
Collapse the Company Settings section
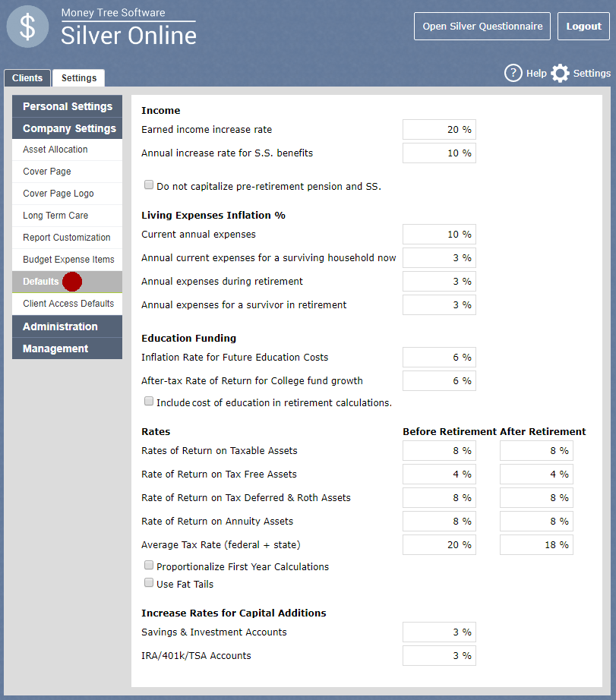point(67,128)
